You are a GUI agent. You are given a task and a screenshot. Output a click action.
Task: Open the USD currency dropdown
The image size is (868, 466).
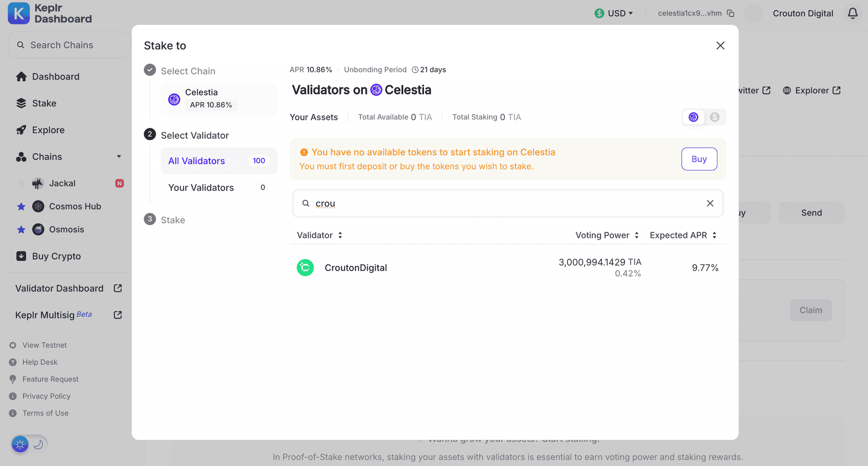[x=614, y=14]
